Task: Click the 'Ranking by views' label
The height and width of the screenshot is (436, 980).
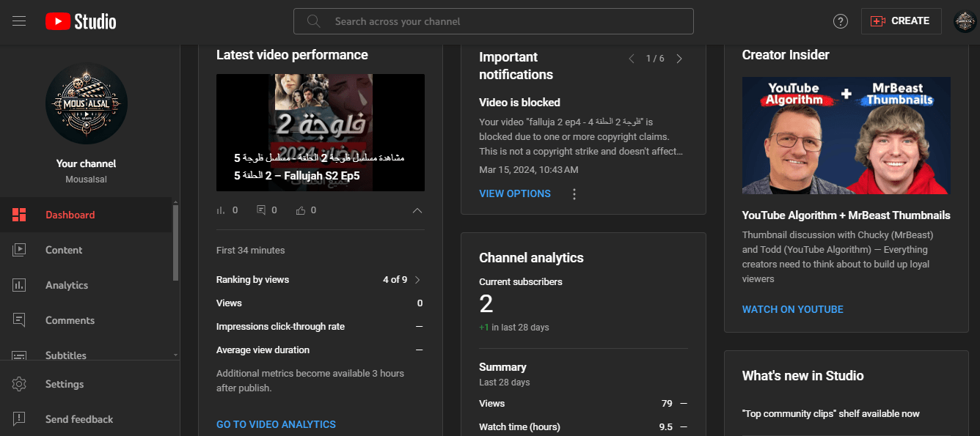Action: tap(252, 280)
